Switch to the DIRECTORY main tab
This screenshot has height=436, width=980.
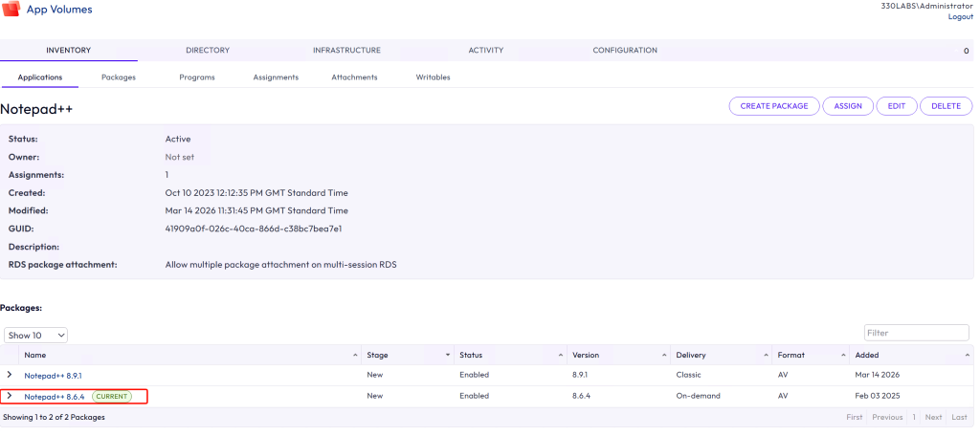(x=208, y=50)
